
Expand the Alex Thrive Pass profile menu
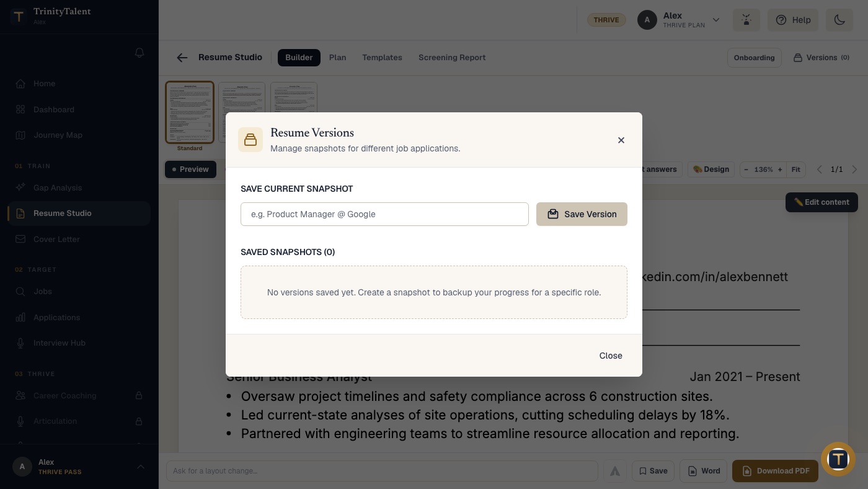click(x=79, y=467)
